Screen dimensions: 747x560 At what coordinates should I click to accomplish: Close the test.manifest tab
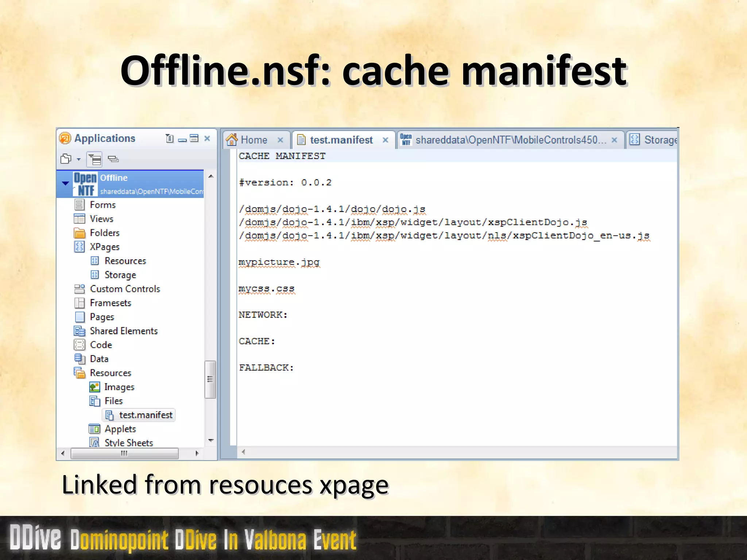[x=385, y=140]
